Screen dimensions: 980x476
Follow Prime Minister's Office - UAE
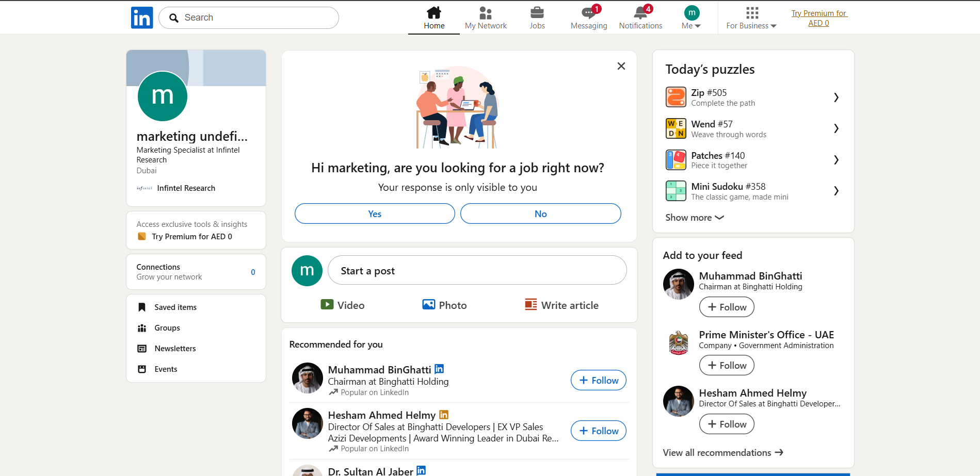tap(727, 365)
